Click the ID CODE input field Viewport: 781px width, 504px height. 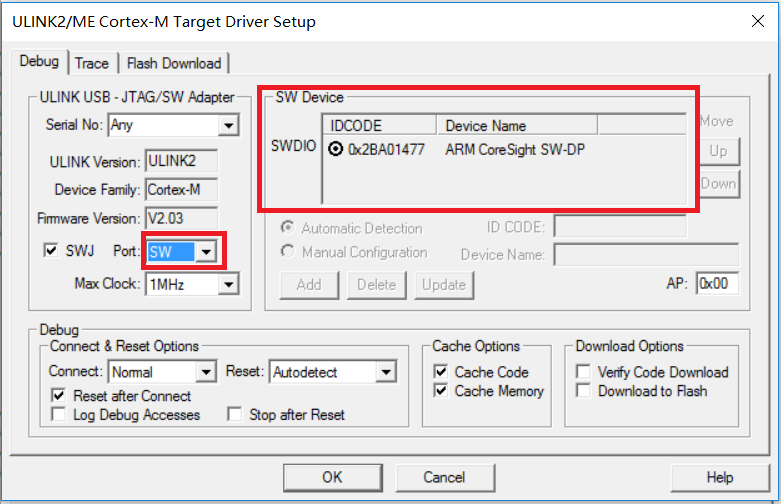point(620,227)
